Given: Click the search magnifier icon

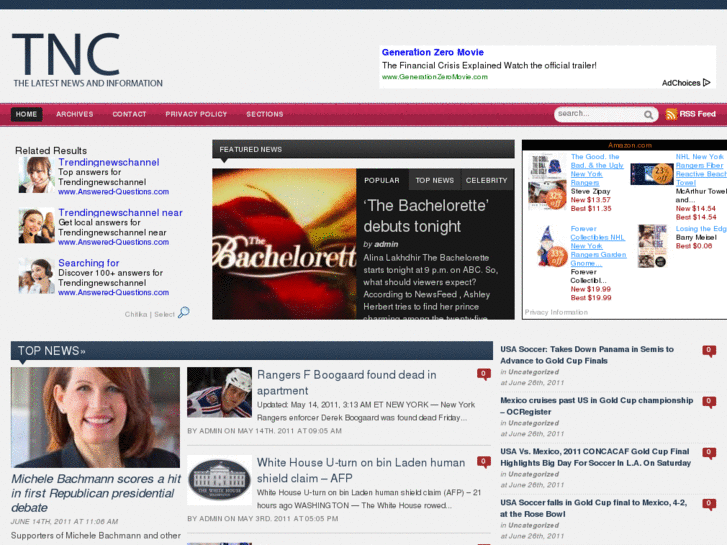Looking at the screenshot, I should [x=648, y=115].
